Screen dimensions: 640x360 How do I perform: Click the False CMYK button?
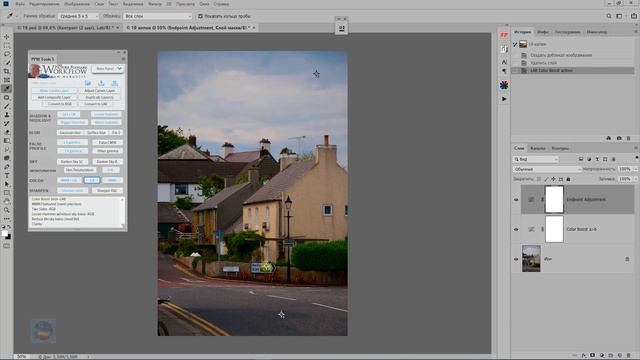pyautogui.click(x=107, y=142)
